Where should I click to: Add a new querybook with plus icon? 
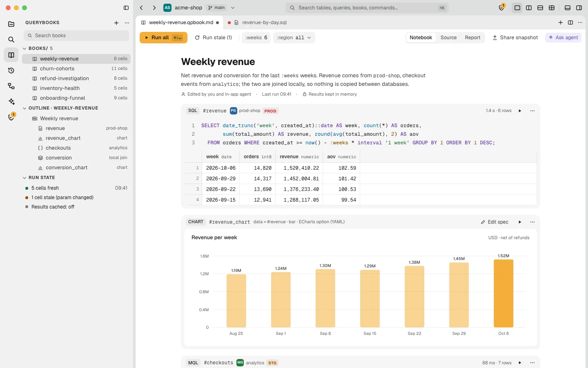[116, 23]
